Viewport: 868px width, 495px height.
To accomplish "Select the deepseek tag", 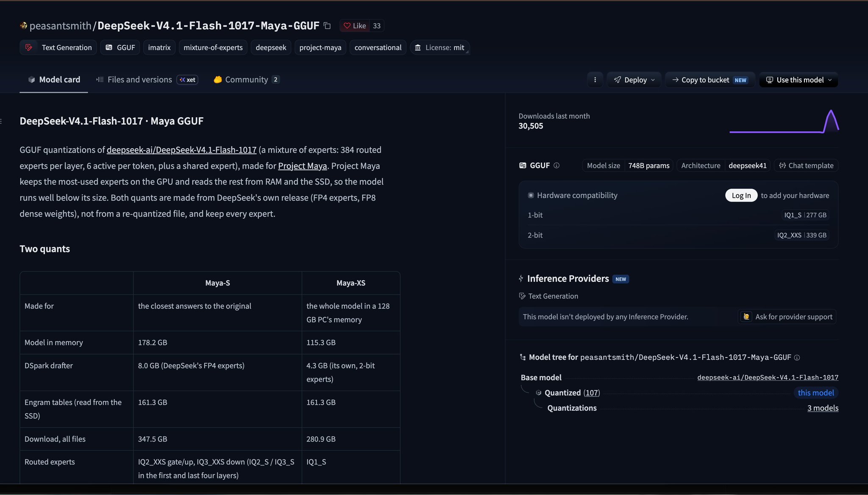I will tap(271, 47).
